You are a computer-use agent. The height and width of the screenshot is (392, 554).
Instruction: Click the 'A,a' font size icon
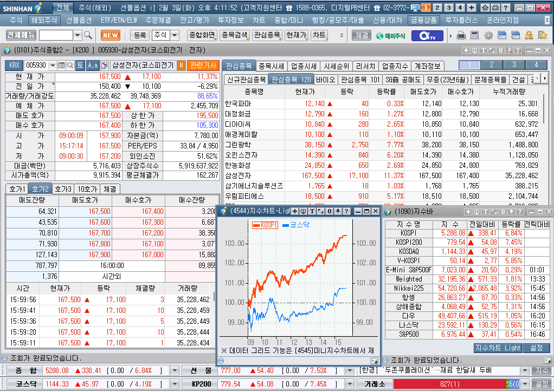point(93,66)
